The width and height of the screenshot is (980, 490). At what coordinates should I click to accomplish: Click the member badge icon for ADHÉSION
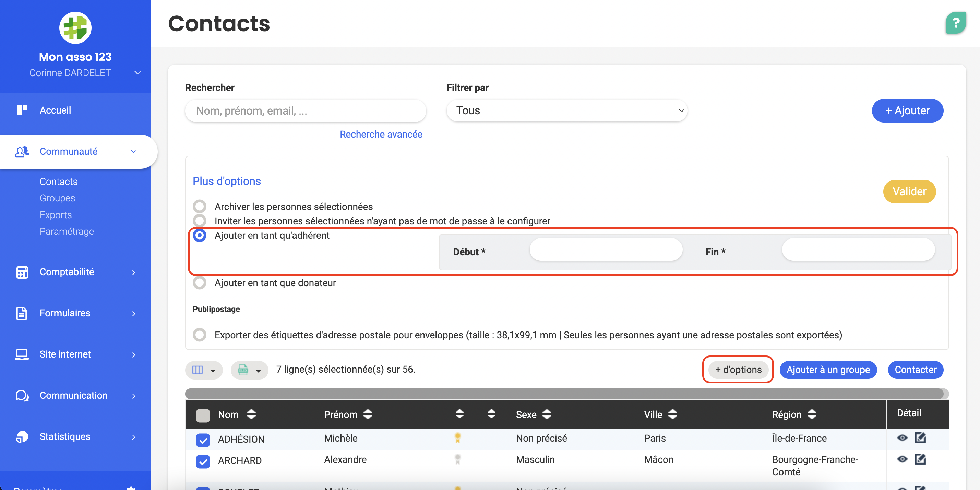[458, 438]
